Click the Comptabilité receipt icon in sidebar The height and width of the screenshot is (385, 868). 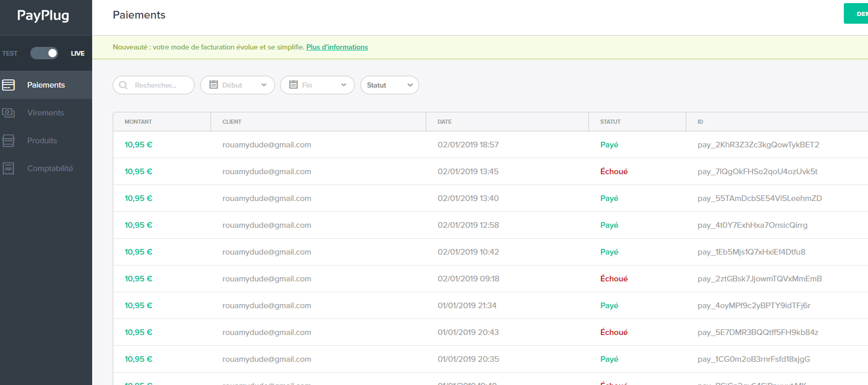click(8, 169)
